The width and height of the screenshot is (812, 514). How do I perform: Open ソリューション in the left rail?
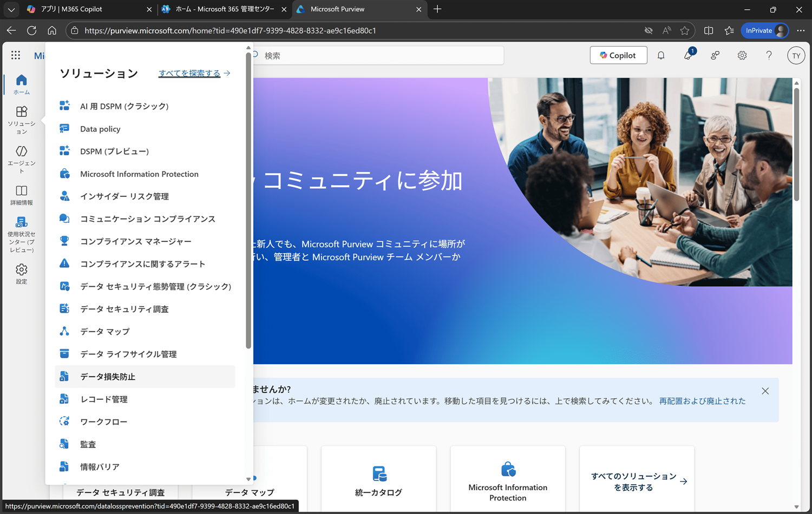22,120
